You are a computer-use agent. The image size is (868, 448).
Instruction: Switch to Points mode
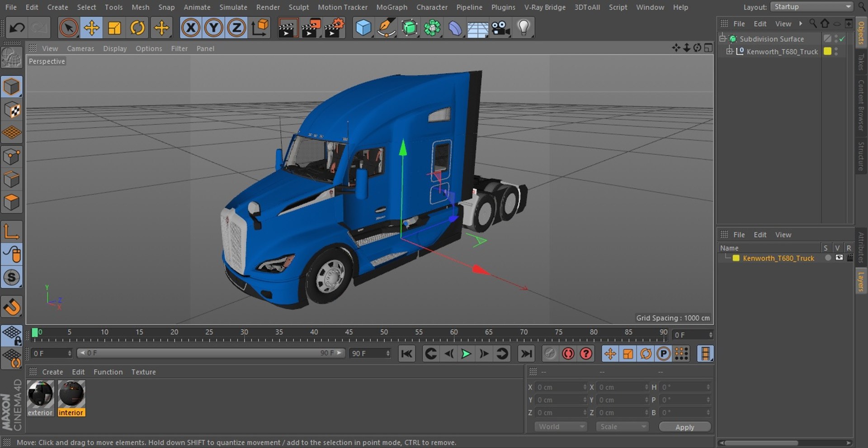pos(11,156)
